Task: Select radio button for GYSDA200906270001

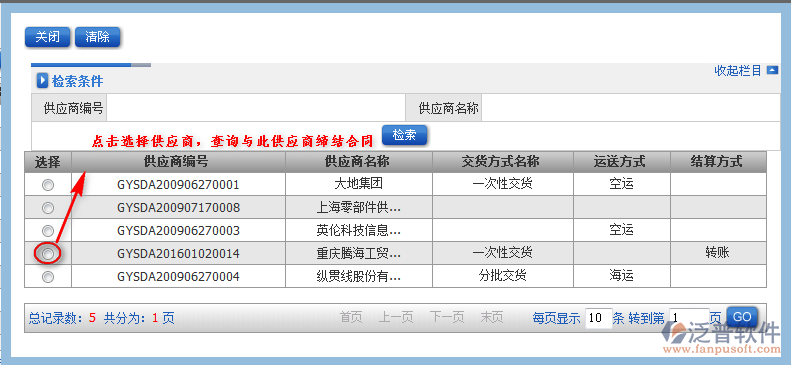Action: (47, 185)
